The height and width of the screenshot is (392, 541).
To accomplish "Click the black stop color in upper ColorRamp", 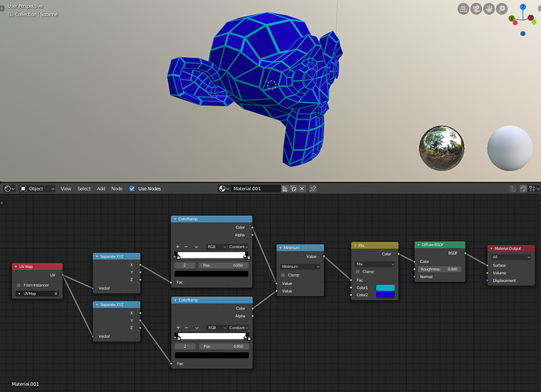I will click(x=211, y=274).
